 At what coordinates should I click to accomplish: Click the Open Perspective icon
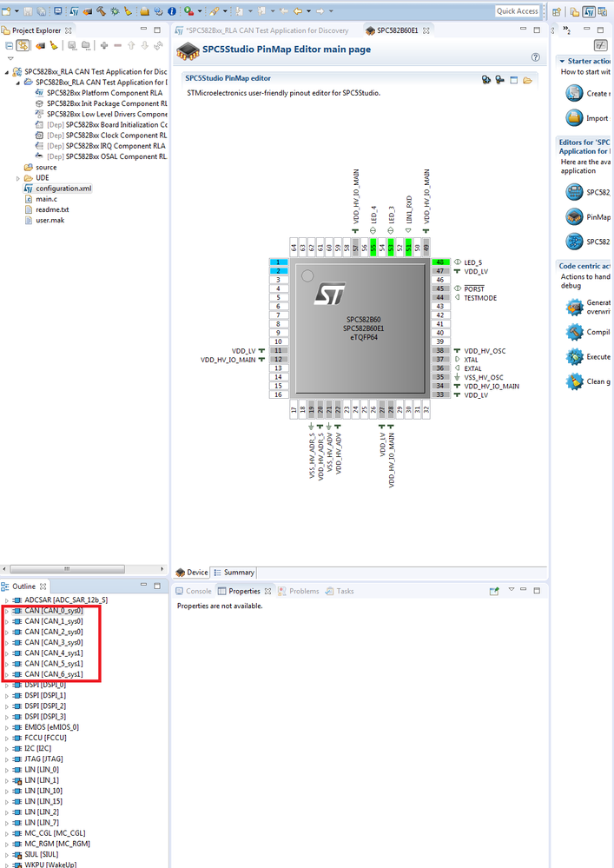557,11
